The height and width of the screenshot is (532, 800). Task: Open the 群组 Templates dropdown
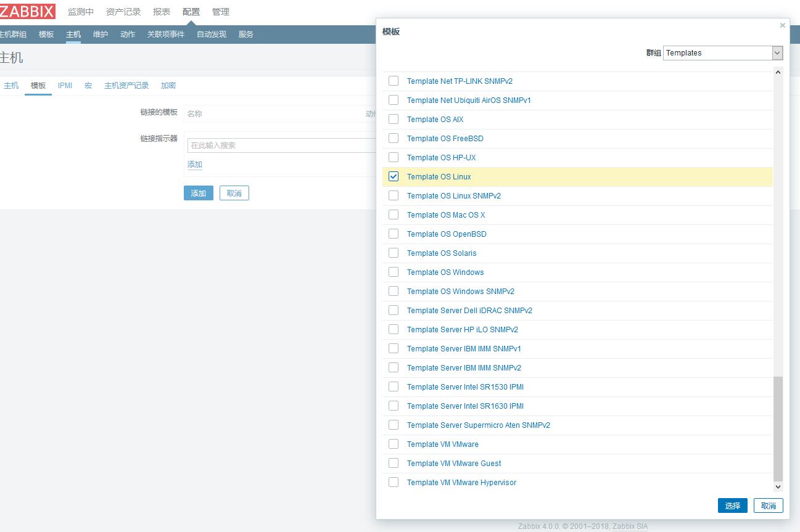pyautogui.click(x=724, y=53)
